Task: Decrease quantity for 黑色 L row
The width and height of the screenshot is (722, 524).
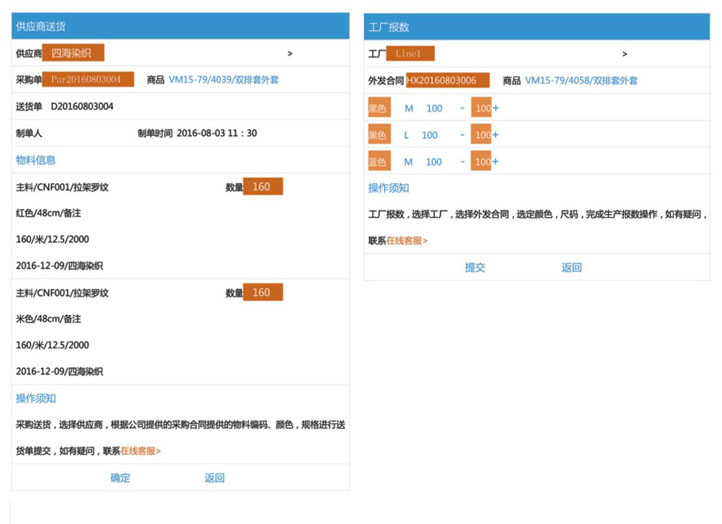Action: 462,135
